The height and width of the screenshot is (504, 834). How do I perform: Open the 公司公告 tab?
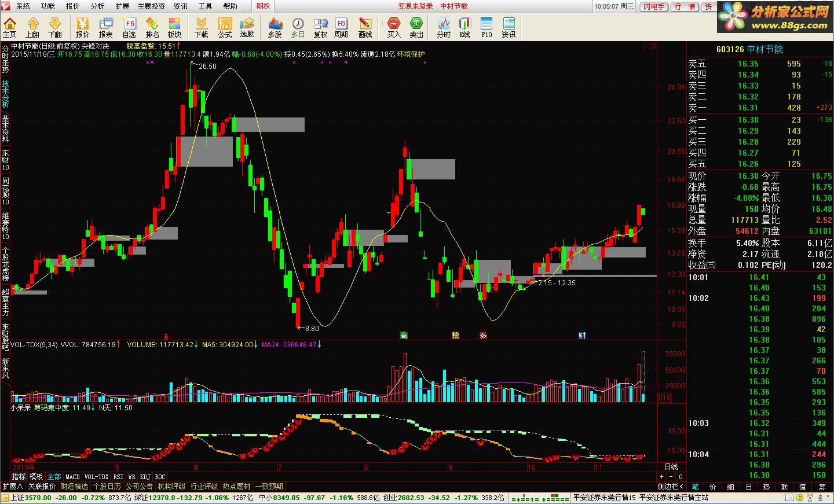[139, 487]
